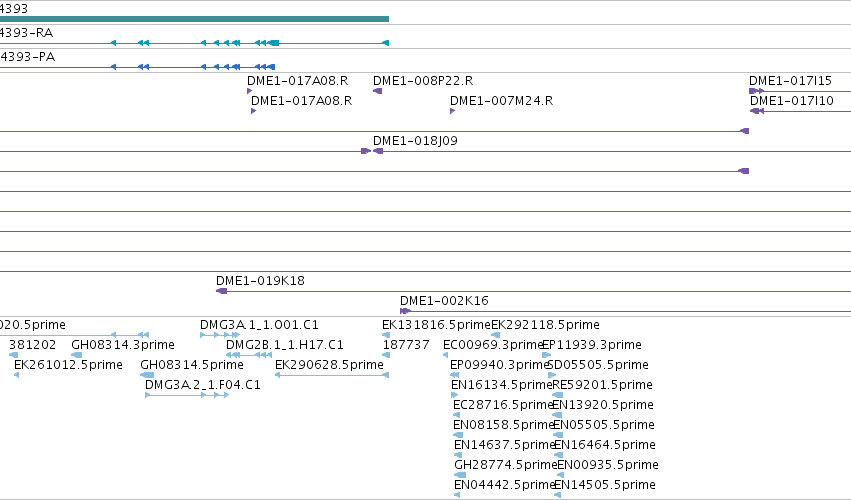Click the DMG2B.1_1.H17.C1 feature label
Viewport: 851px width, 500px height.
[x=285, y=345]
